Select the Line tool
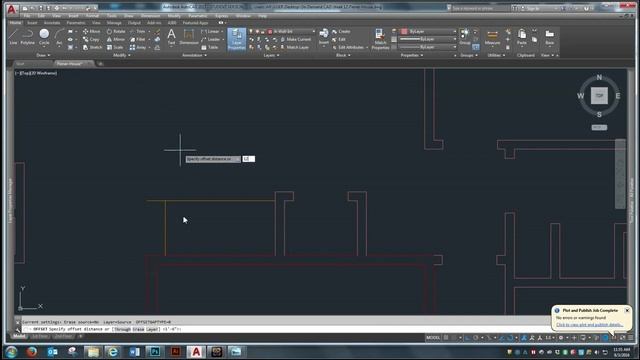The image size is (640, 360). [13, 36]
